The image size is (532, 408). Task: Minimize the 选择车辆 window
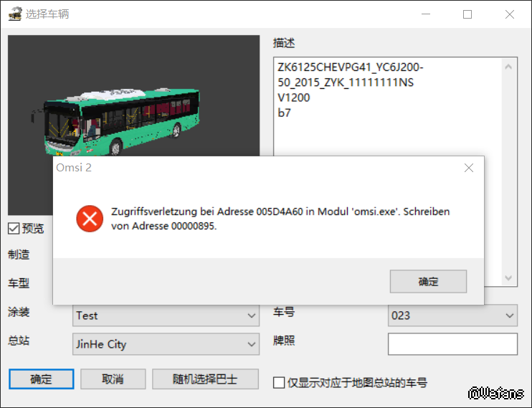point(426,14)
